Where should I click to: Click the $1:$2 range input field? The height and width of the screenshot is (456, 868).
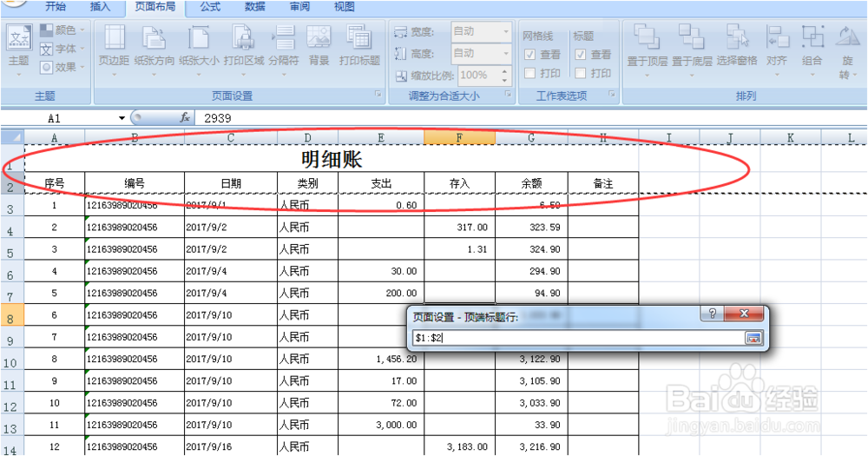click(x=578, y=337)
